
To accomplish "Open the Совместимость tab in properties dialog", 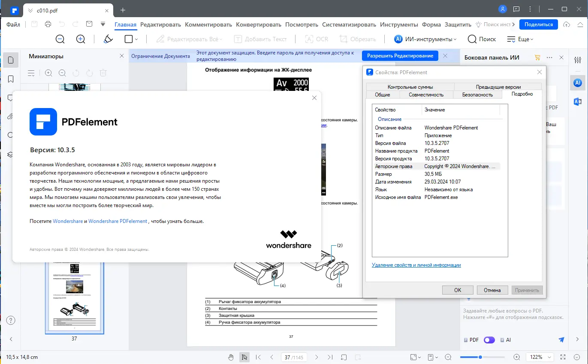I will pyautogui.click(x=426, y=95).
